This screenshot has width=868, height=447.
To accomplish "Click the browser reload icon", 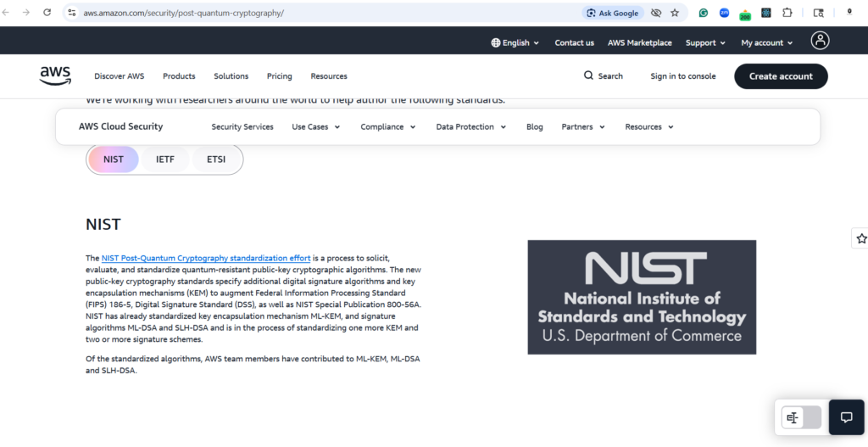I will click(47, 13).
